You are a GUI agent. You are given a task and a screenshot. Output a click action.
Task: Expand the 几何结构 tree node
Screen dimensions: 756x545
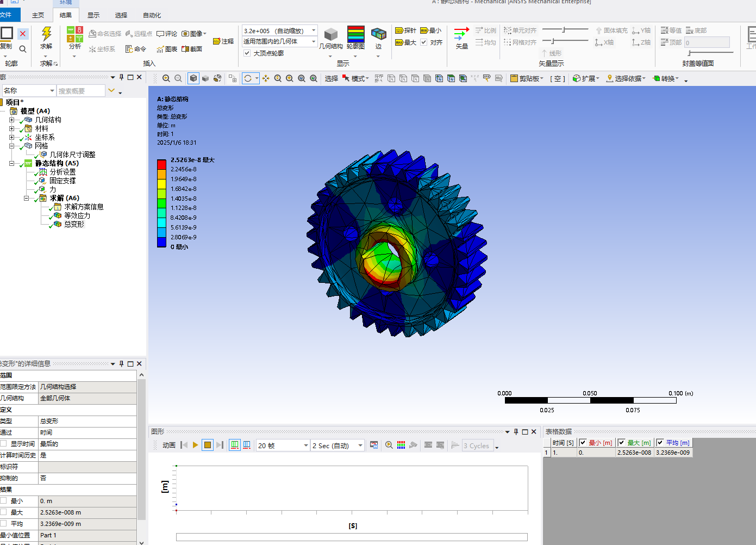click(11, 120)
